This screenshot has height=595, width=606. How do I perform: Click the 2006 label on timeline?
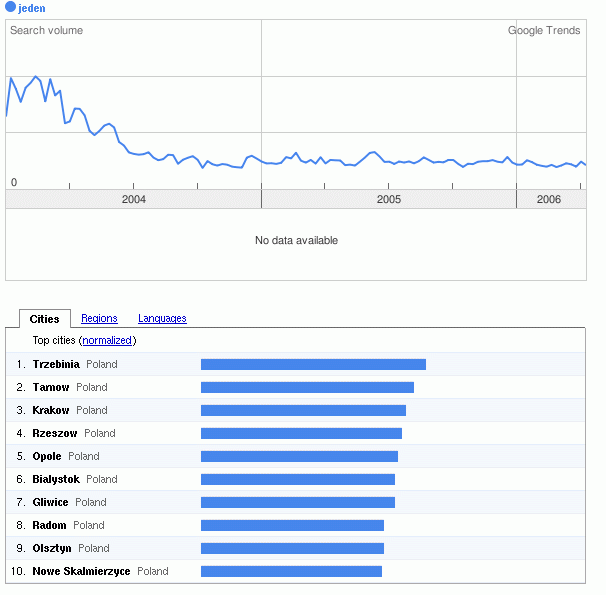point(549,200)
